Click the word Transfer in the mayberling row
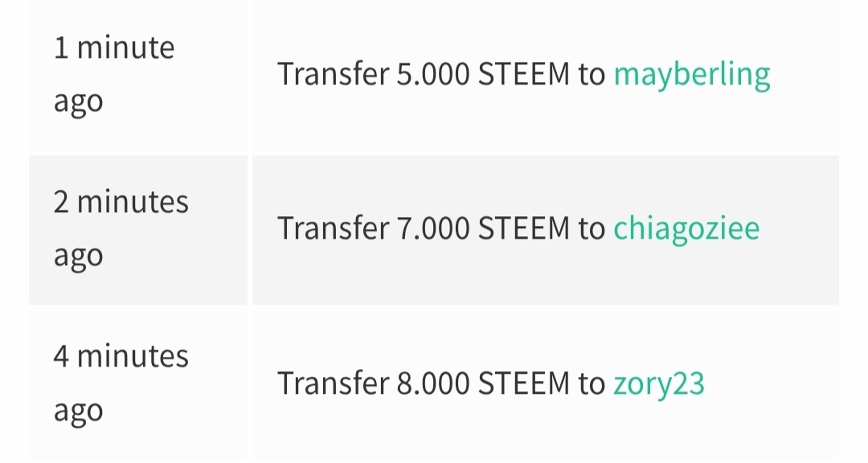Viewport: 868px width, 463px height. click(x=334, y=74)
